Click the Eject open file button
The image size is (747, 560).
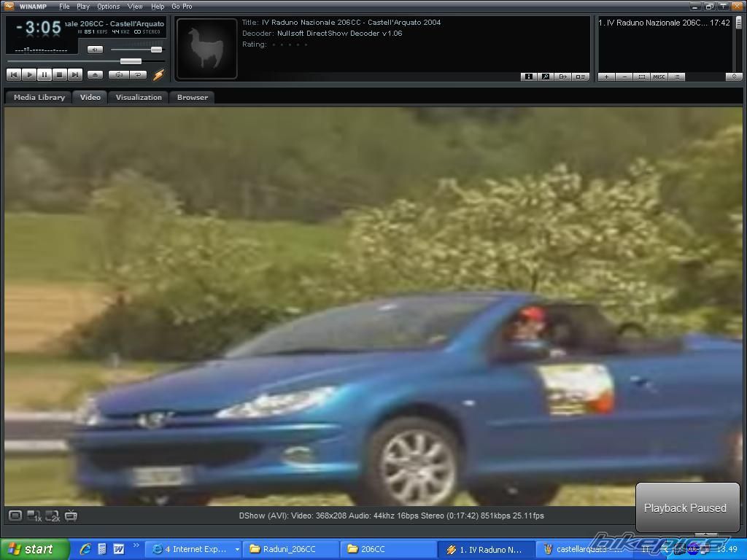(95, 74)
